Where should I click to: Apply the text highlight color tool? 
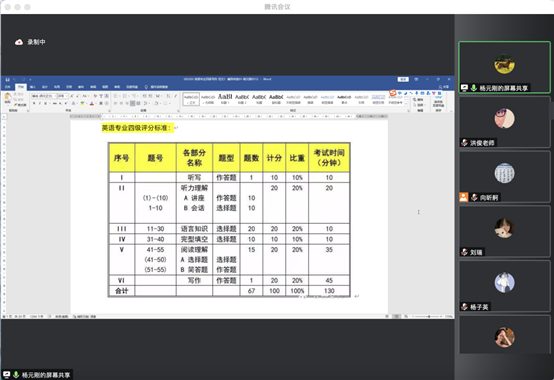click(x=83, y=103)
